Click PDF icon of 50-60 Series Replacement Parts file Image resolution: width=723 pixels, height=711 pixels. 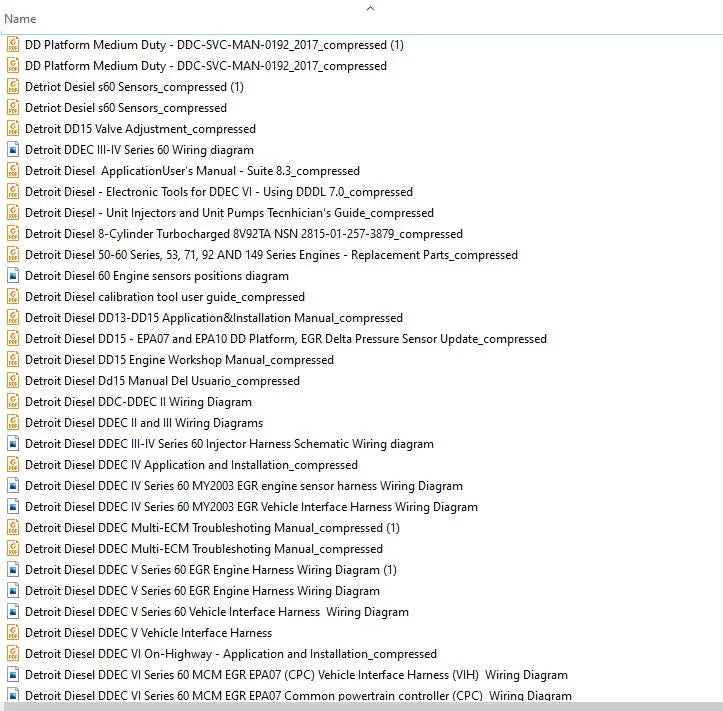click(13, 255)
